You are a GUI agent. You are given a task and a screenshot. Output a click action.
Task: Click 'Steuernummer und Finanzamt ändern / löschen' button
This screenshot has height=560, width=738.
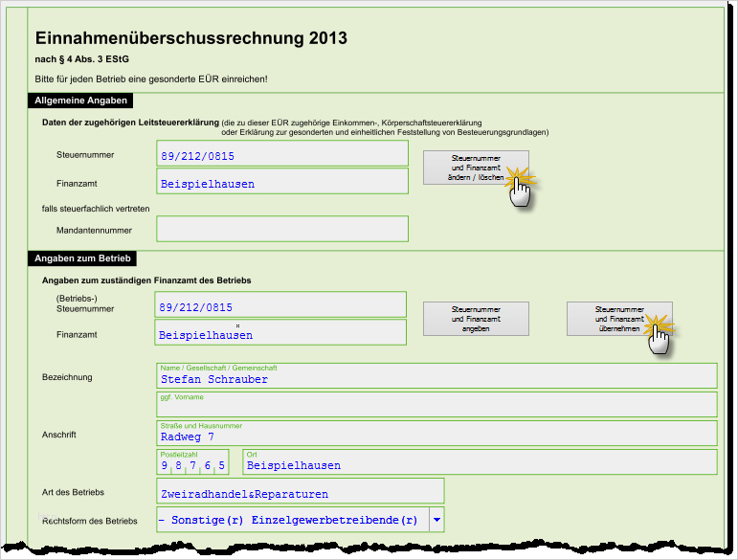click(476, 168)
